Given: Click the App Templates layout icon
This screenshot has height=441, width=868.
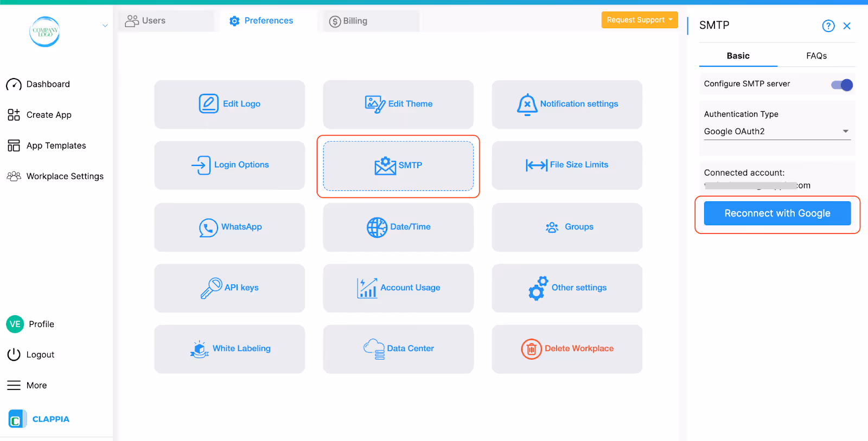Looking at the screenshot, I should coord(14,146).
